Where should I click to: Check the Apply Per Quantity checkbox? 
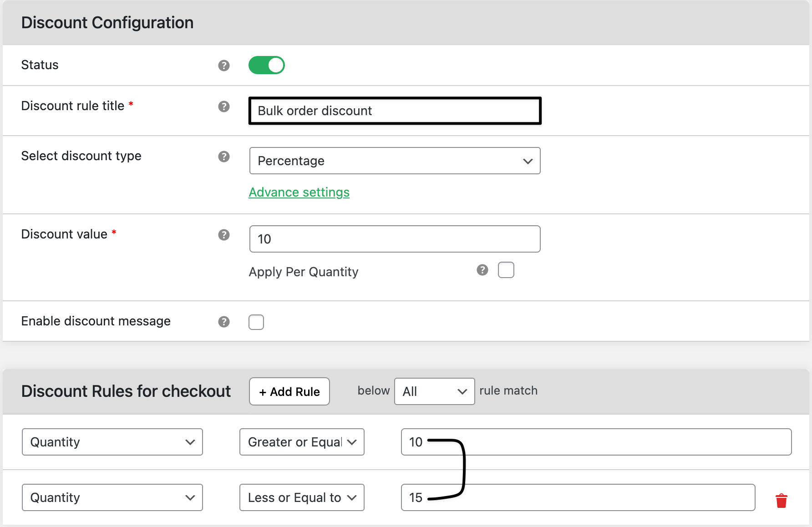click(x=506, y=270)
